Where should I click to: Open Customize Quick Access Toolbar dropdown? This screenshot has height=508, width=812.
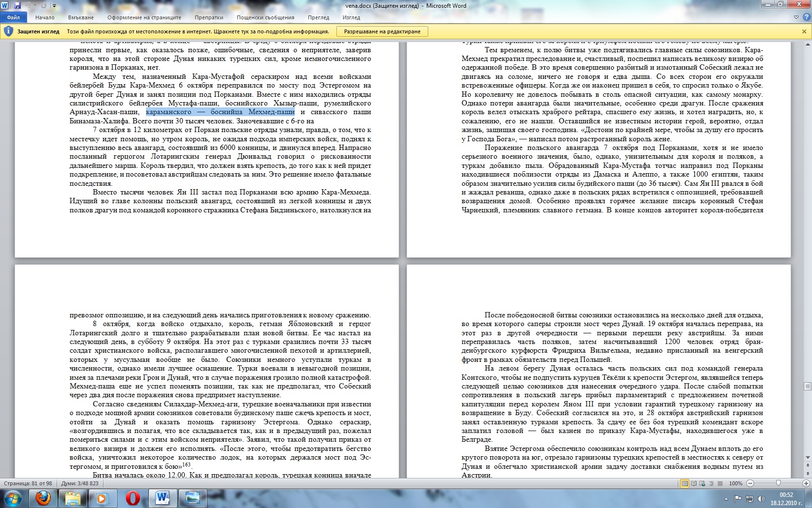pyautogui.click(x=54, y=6)
